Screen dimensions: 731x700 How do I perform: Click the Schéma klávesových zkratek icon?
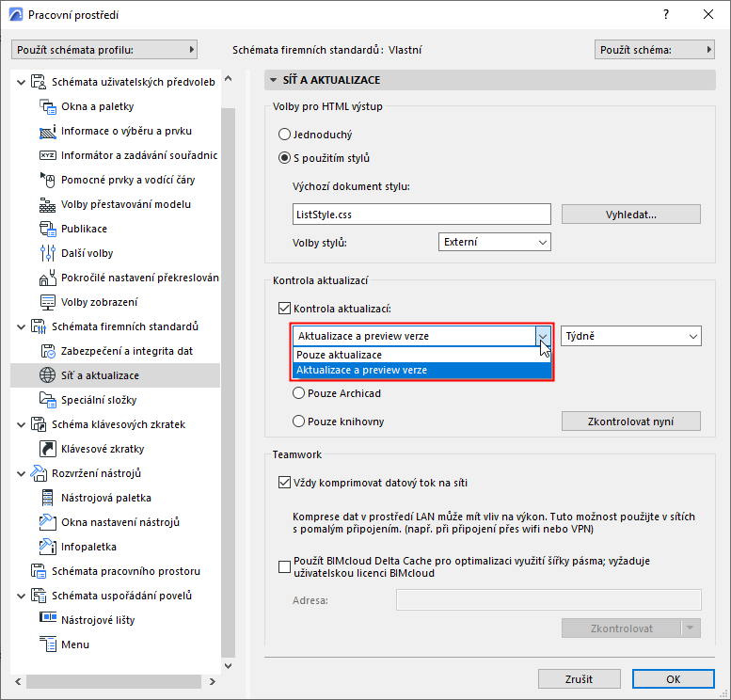tap(39, 424)
